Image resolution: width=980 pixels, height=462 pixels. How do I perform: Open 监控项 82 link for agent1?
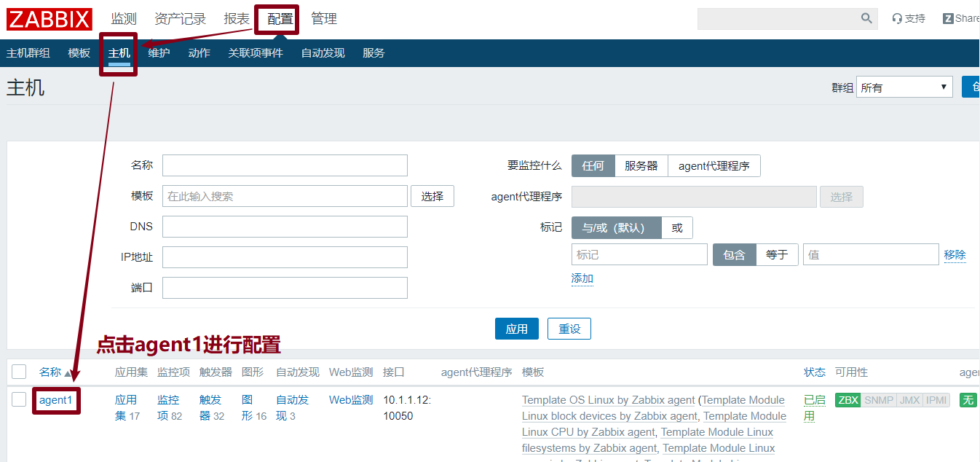click(x=170, y=408)
